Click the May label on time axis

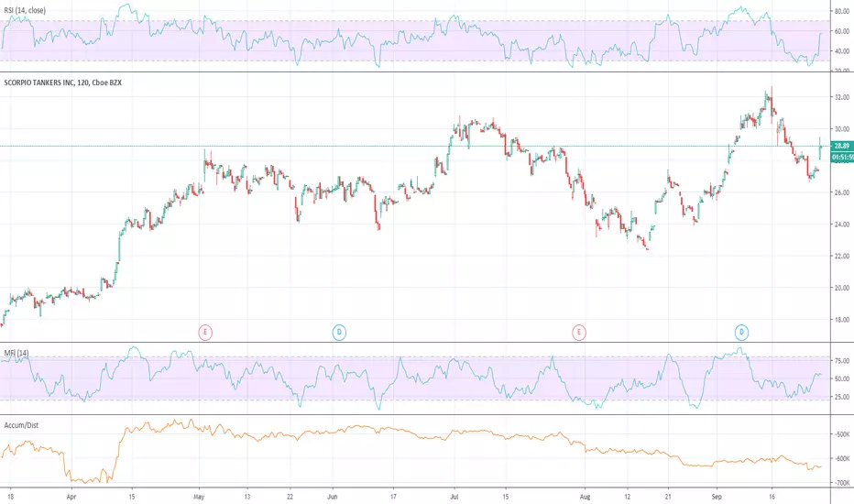199,497
